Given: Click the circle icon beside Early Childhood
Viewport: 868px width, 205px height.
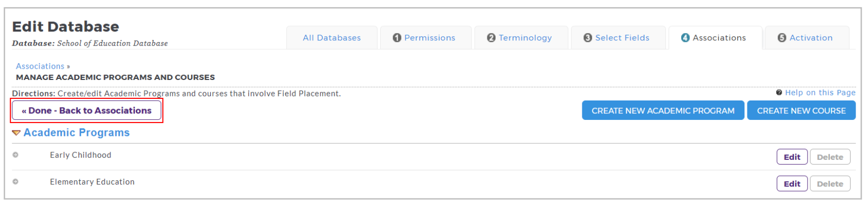Looking at the screenshot, I should [15, 155].
